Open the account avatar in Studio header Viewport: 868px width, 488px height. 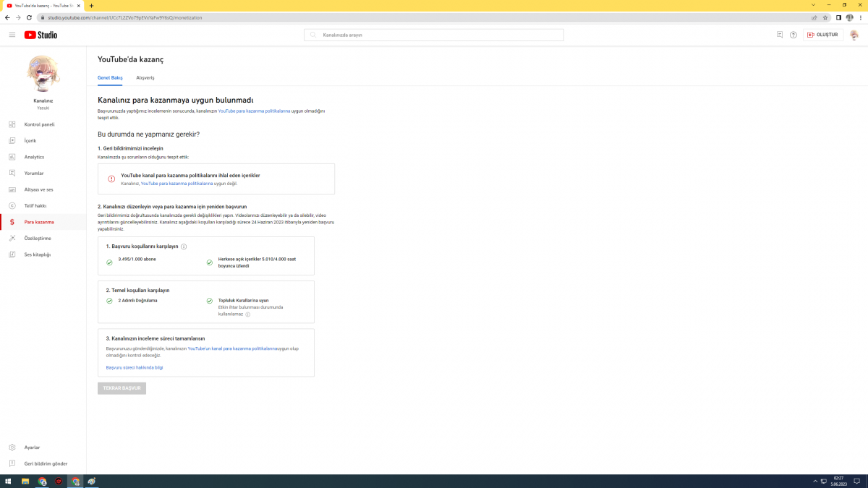(854, 35)
